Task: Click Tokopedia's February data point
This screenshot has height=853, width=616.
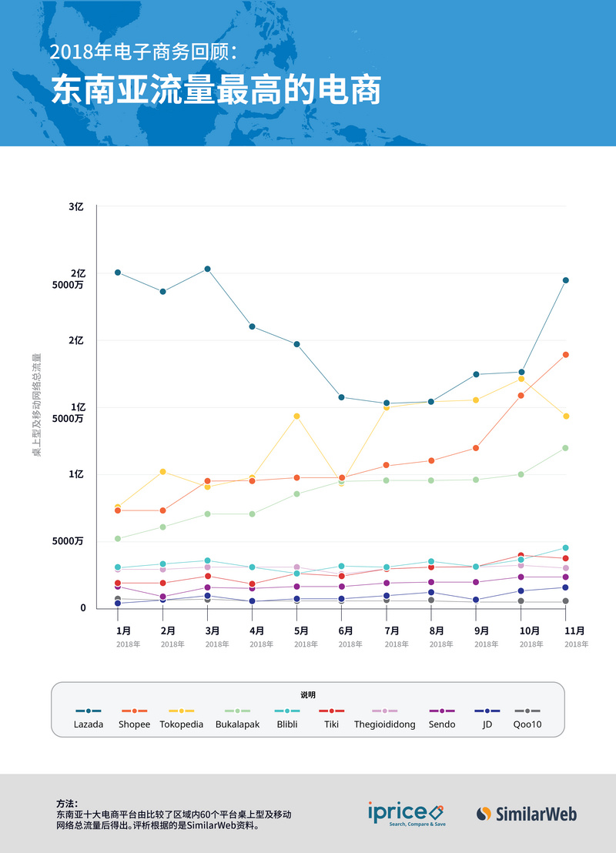Action: pyautogui.click(x=162, y=472)
